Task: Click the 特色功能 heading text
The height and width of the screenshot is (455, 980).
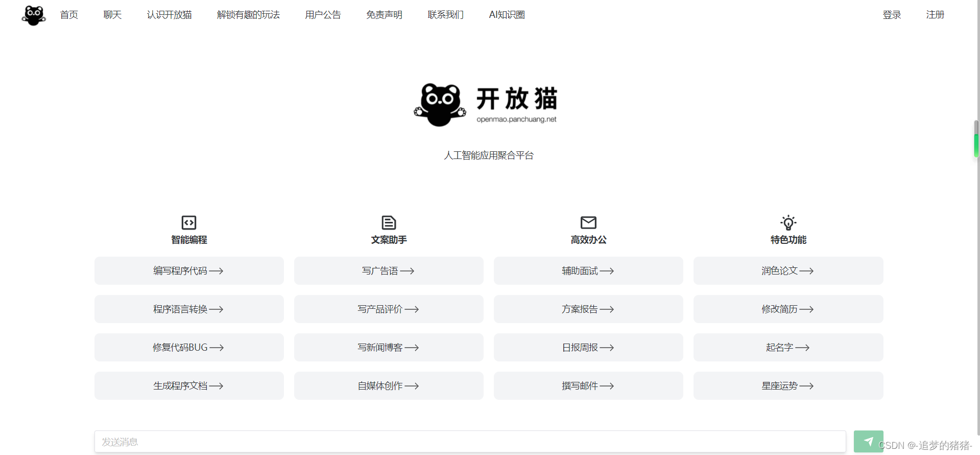Action: coord(788,240)
